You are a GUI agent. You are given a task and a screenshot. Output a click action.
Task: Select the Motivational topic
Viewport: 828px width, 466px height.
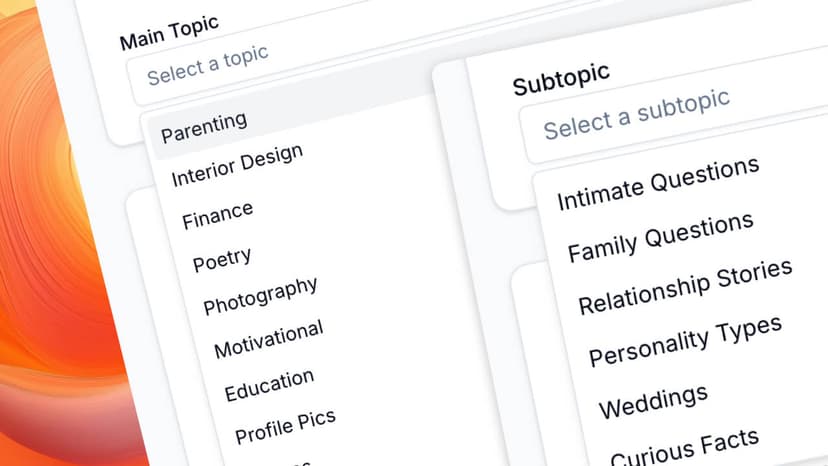coord(269,339)
